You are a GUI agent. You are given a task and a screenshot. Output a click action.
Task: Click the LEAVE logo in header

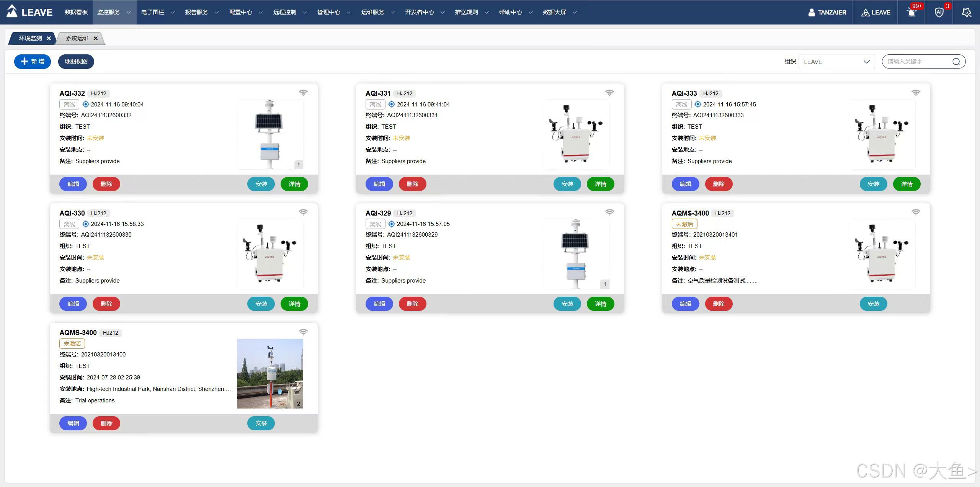click(29, 12)
